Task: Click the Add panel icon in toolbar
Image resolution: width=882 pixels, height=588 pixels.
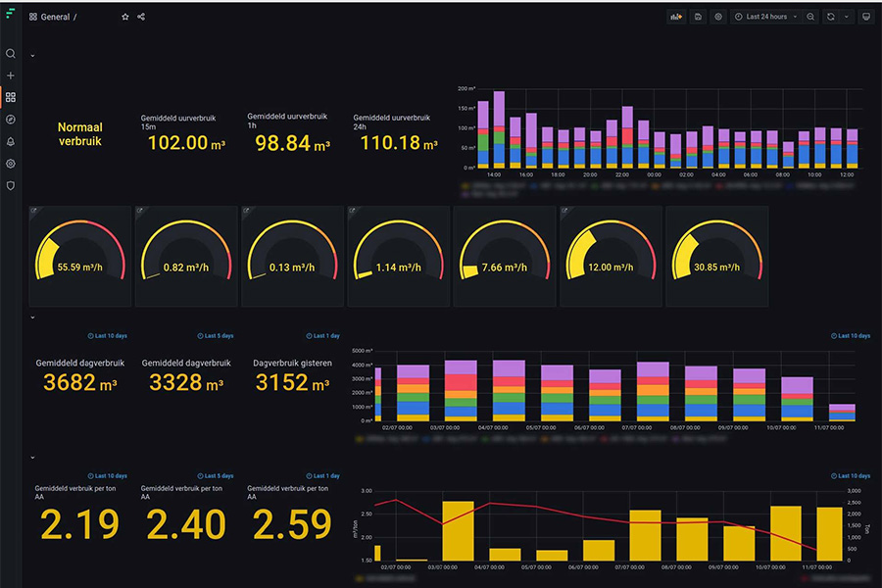Action: point(675,17)
